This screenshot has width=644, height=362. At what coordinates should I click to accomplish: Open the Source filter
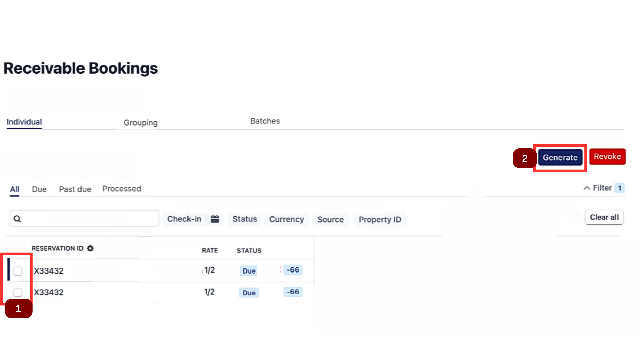[331, 220]
